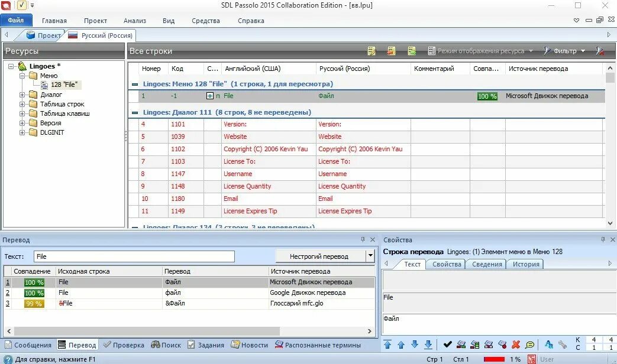Click the checkmark icon in the title bar quick access
The width and height of the screenshot is (617, 364).
22,5
